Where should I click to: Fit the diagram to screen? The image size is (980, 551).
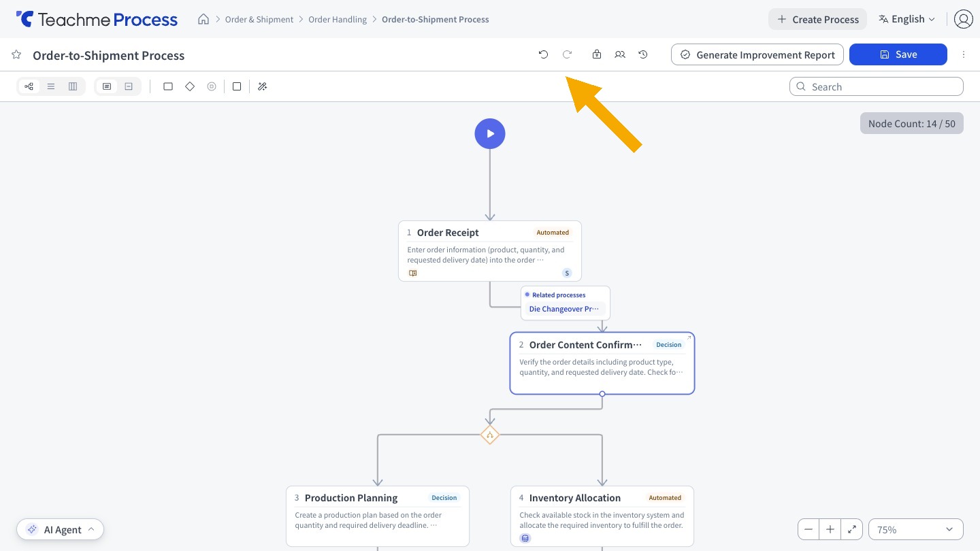(x=852, y=529)
